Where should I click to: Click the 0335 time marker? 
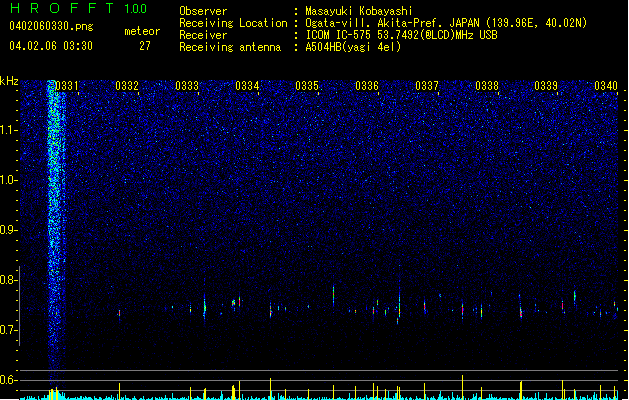pyautogui.click(x=307, y=86)
